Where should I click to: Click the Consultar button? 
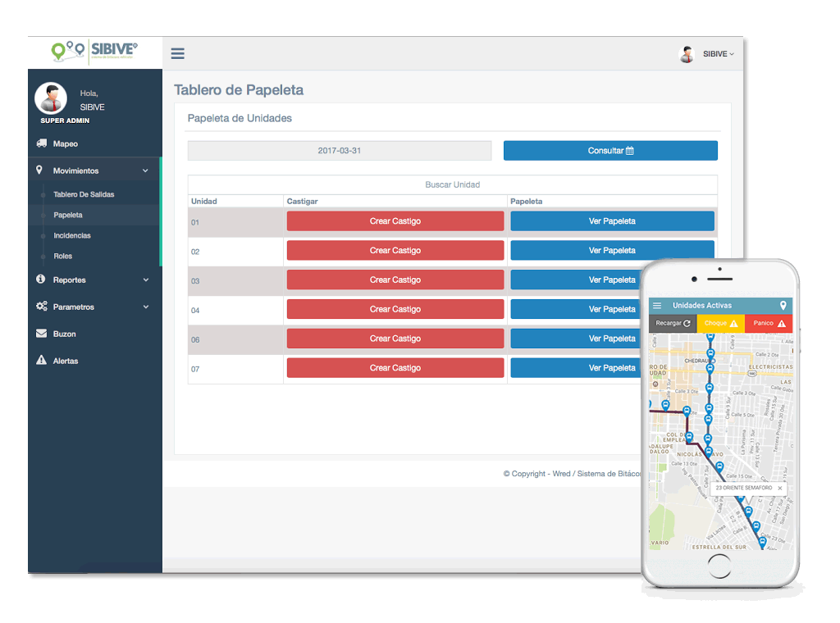pos(610,151)
